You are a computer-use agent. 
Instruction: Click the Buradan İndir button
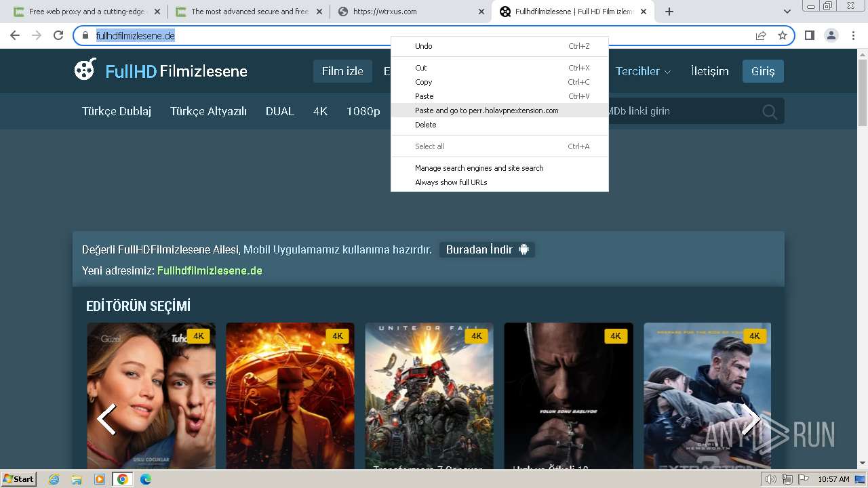click(x=487, y=249)
